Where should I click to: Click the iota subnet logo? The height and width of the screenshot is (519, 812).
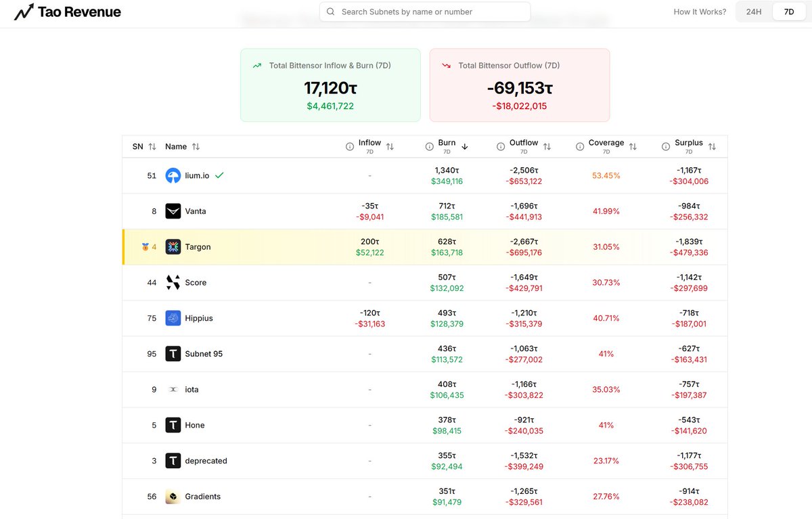[x=173, y=390]
